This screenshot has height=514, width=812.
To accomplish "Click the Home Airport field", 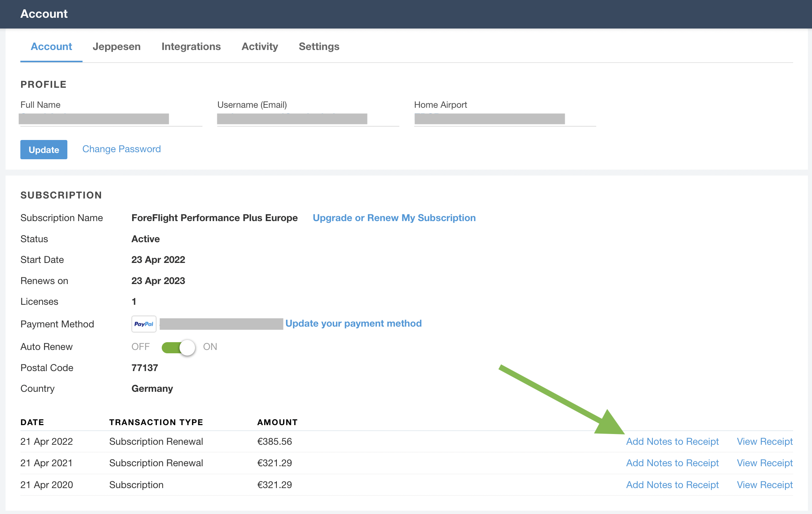I will (505, 119).
